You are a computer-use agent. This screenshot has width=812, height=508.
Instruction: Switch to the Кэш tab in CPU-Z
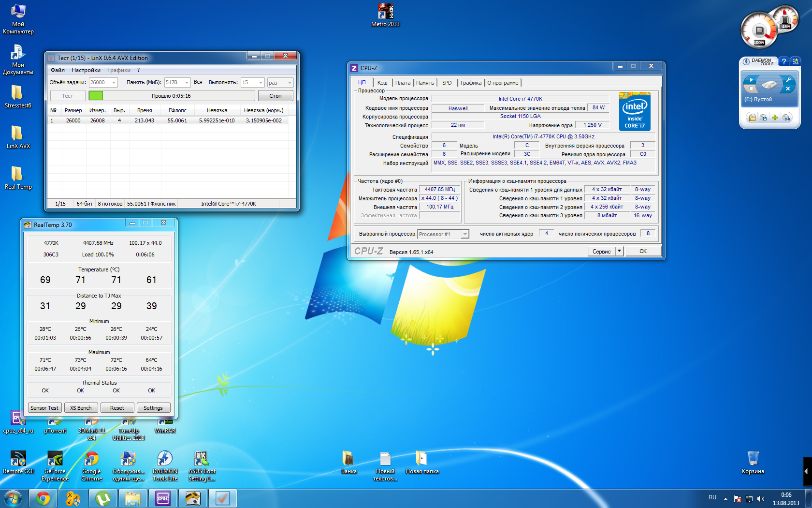point(382,83)
